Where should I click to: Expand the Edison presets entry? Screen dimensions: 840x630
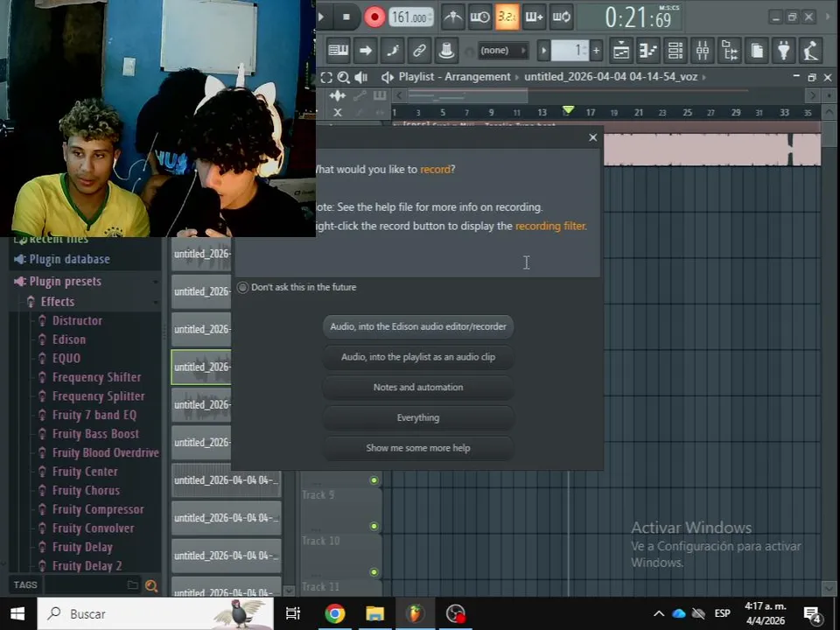[68, 339]
